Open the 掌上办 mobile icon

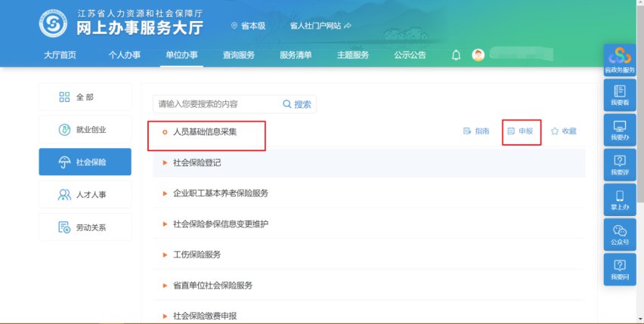619,199
